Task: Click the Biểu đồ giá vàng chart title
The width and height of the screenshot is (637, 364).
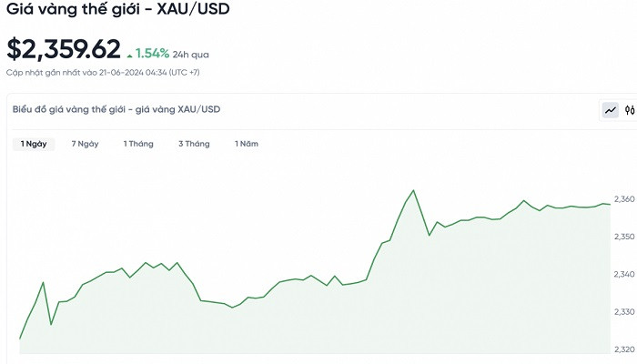Action: coord(116,110)
